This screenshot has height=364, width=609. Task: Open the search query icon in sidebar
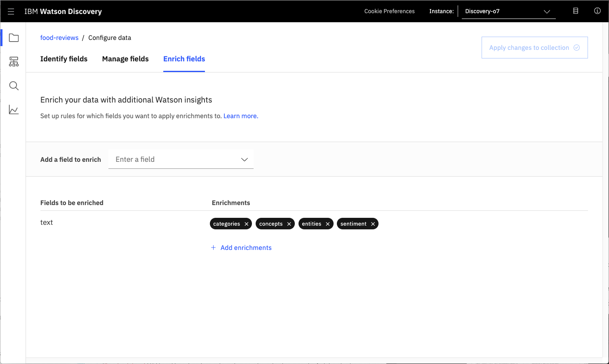click(14, 86)
